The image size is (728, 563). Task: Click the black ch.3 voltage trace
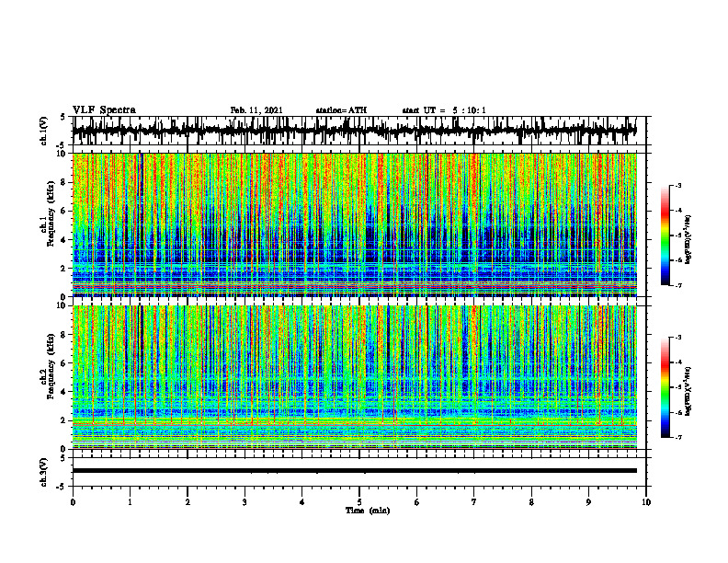(x=354, y=471)
